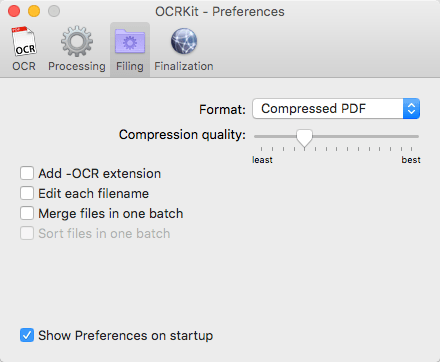Image resolution: width=440 pixels, height=362 pixels.
Task: Minimize the window using yellow button
Action: point(34,11)
